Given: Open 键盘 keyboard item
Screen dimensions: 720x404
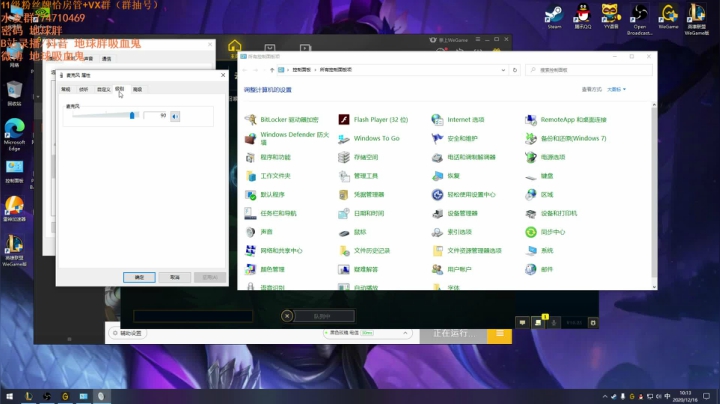Looking at the screenshot, I should pos(539,176).
